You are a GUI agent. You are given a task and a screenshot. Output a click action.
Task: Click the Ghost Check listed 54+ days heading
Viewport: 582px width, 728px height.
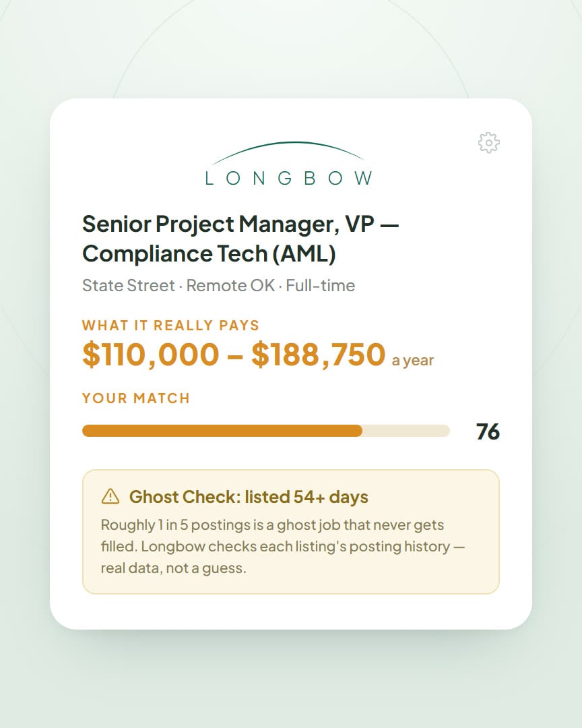tap(249, 497)
